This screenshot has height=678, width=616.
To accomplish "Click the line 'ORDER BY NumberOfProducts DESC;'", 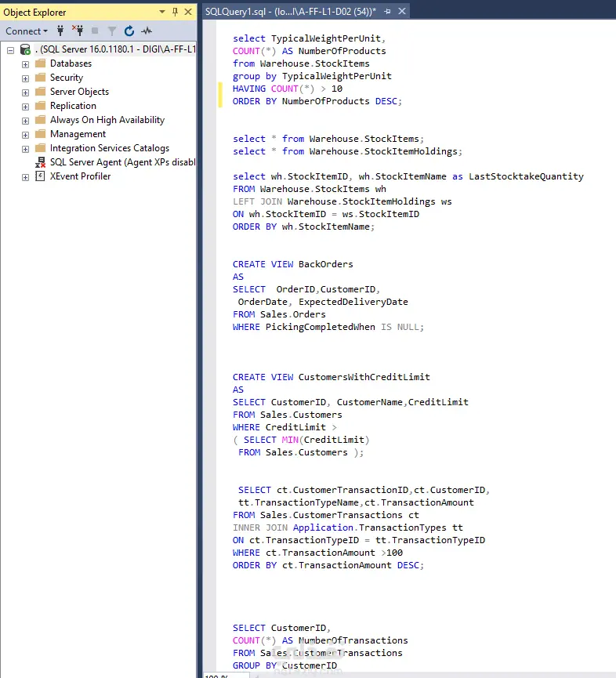I will [x=317, y=101].
